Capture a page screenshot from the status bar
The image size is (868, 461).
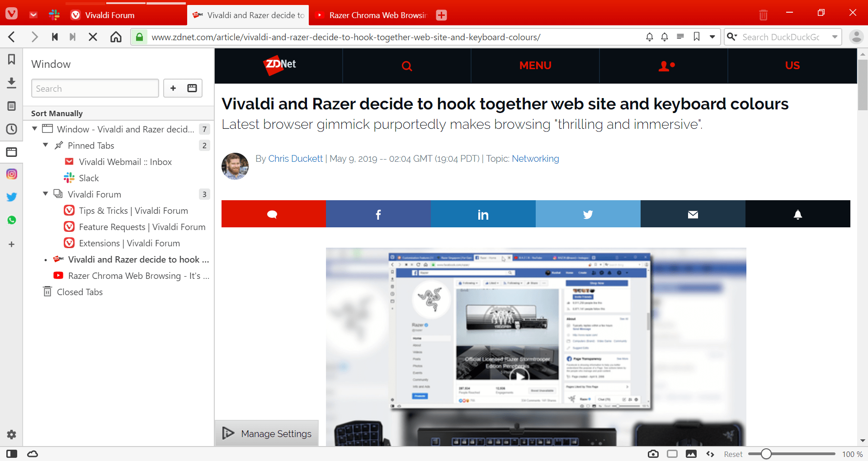653,454
